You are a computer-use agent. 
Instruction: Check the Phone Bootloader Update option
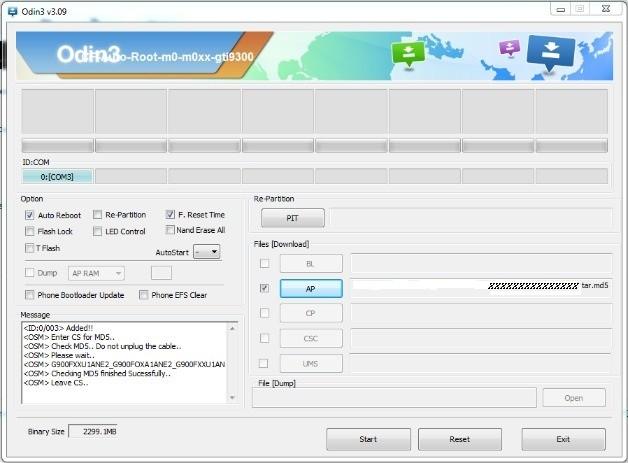click(x=29, y=295)
